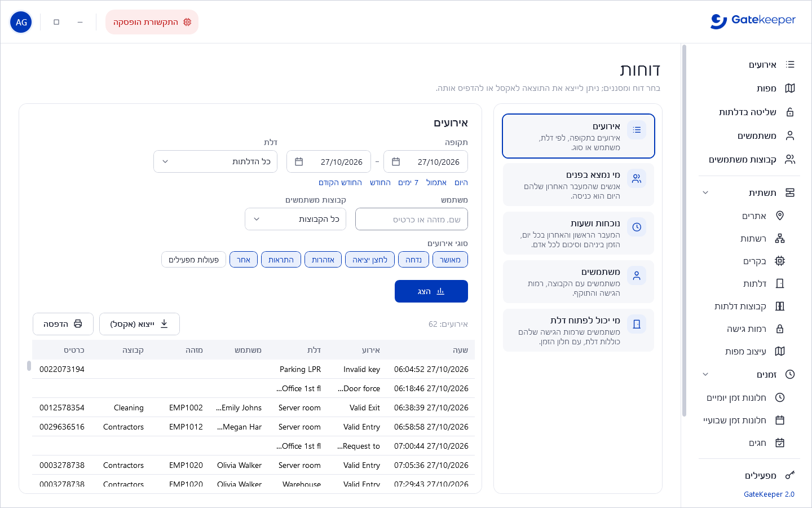Open שליטה בדלתות lock icon
812x508 pixels.
coord(790,112)
